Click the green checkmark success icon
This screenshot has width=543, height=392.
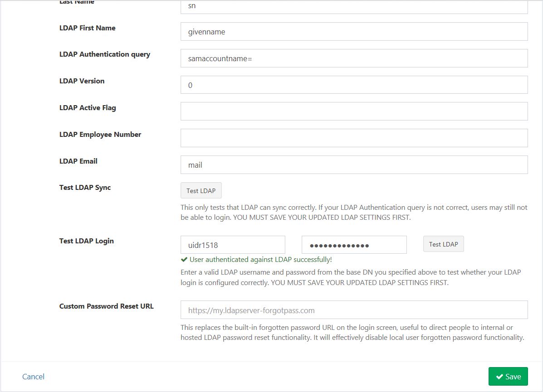(184, 259)
